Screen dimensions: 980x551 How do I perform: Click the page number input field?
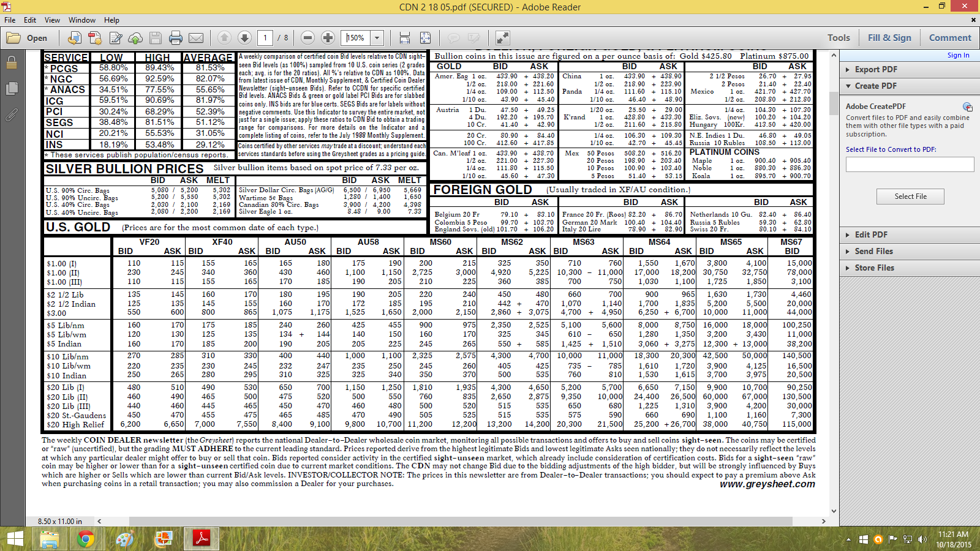[x=265, y=38]
